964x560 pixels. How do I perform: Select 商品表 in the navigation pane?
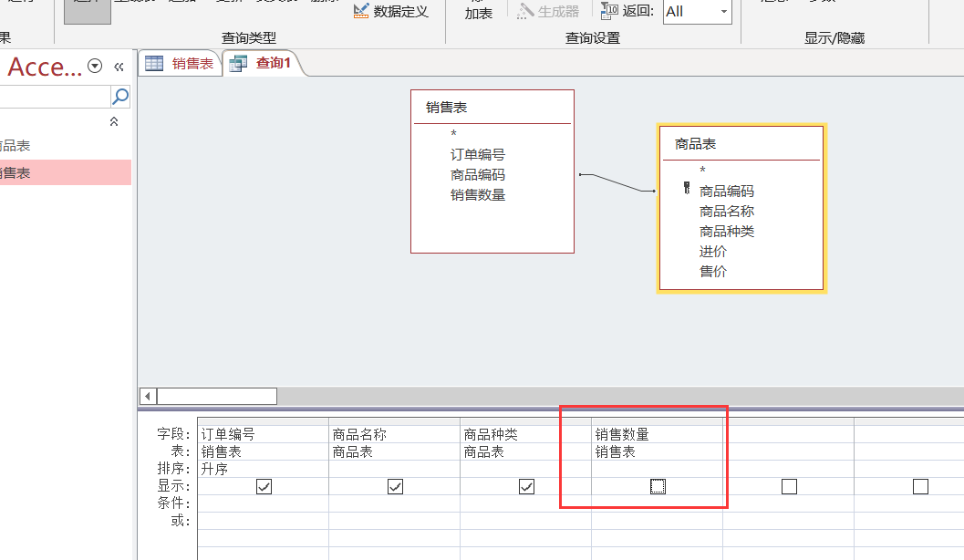pyautogui.click(x=65, y=146)
